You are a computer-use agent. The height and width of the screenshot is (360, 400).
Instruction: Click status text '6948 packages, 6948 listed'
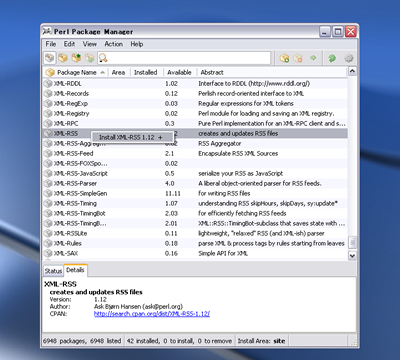pyautogui.click(x=82, y=341)
